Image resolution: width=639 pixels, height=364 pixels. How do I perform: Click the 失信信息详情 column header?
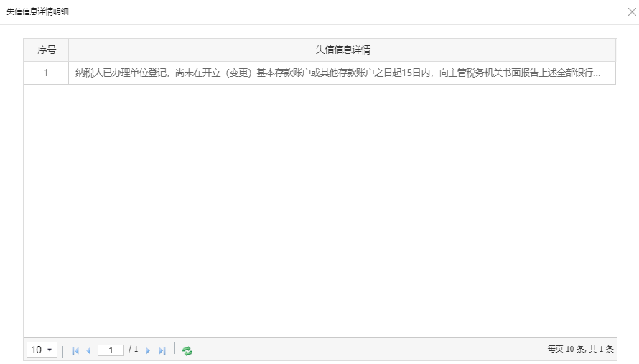[342, 50]
